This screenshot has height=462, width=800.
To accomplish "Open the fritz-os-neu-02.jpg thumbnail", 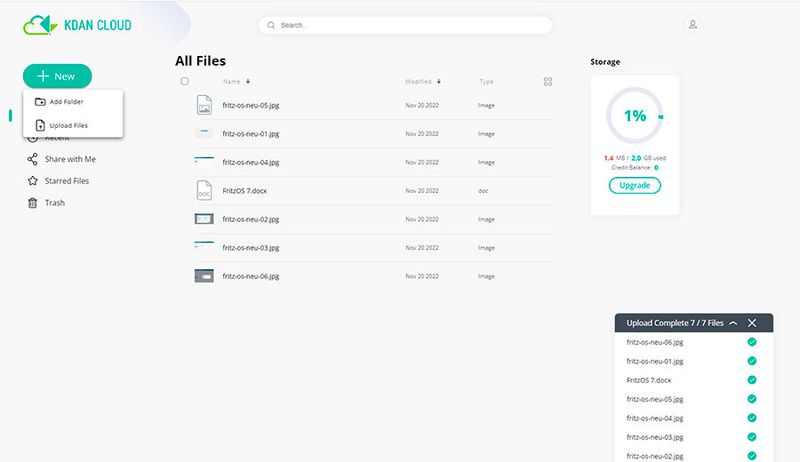I will coord(204,218).
